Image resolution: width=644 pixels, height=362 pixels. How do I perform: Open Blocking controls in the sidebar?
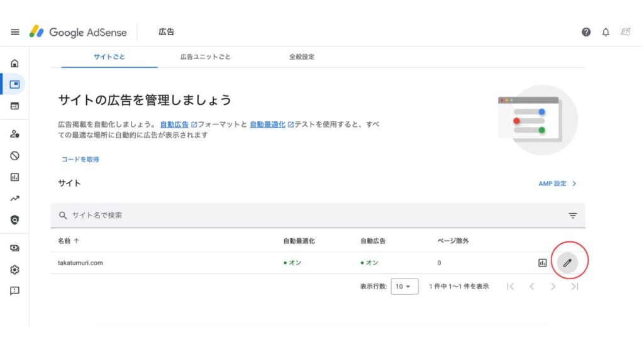pos(15,155)
